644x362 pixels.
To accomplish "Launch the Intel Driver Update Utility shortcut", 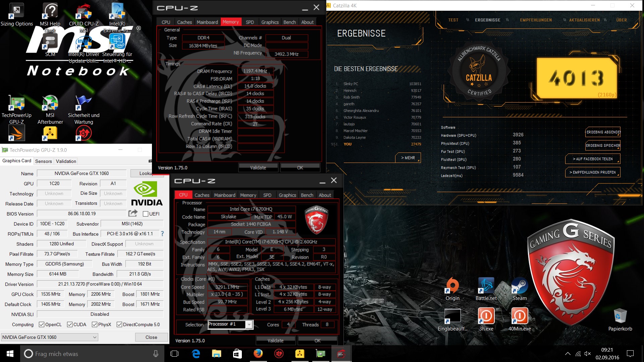I will 84,49.
